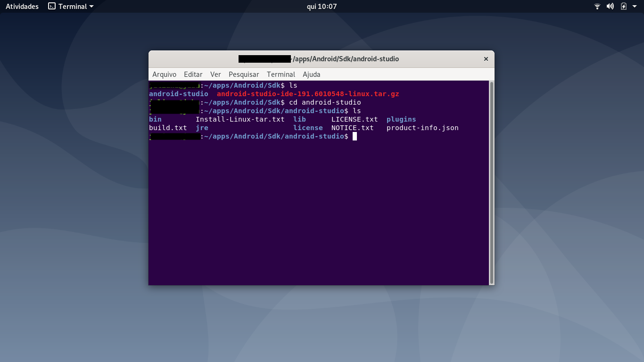Close the terminal window

486,59
